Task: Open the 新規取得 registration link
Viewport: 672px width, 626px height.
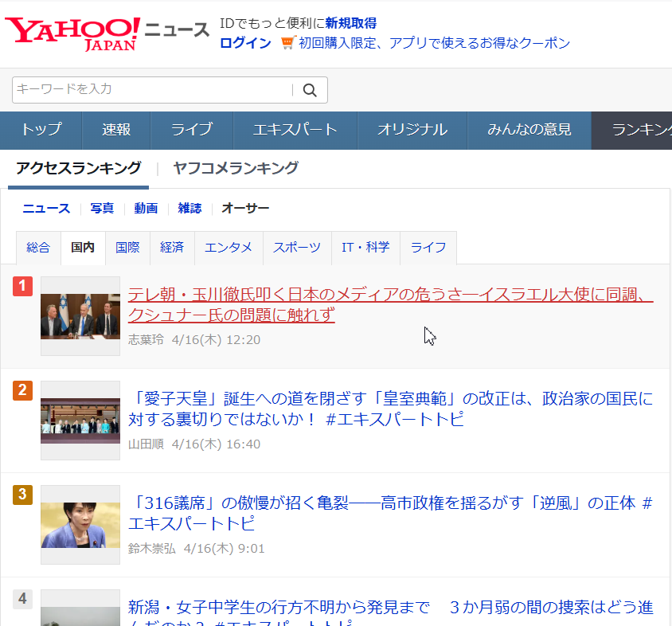Action: pyautogui.click(x=352, y=24)
